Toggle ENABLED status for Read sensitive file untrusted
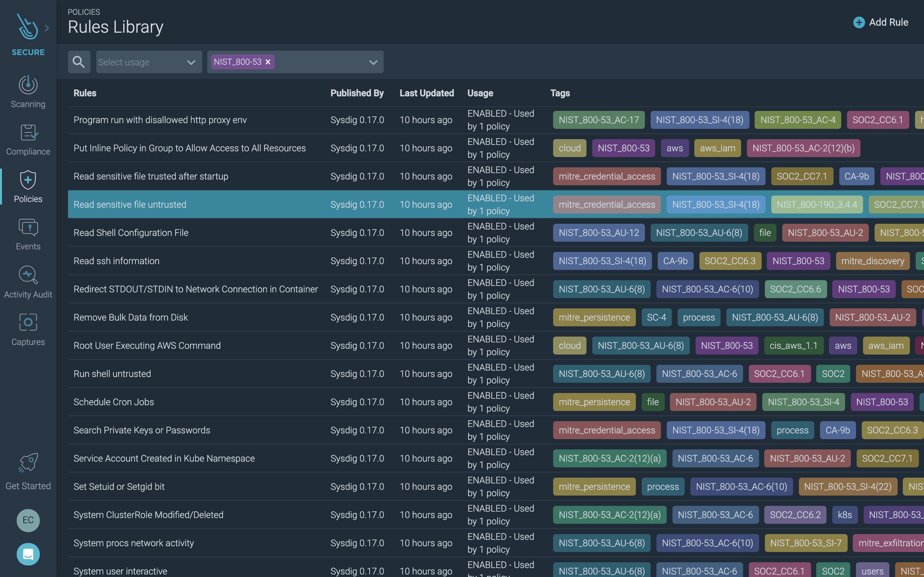 click(x=500, y=204)
